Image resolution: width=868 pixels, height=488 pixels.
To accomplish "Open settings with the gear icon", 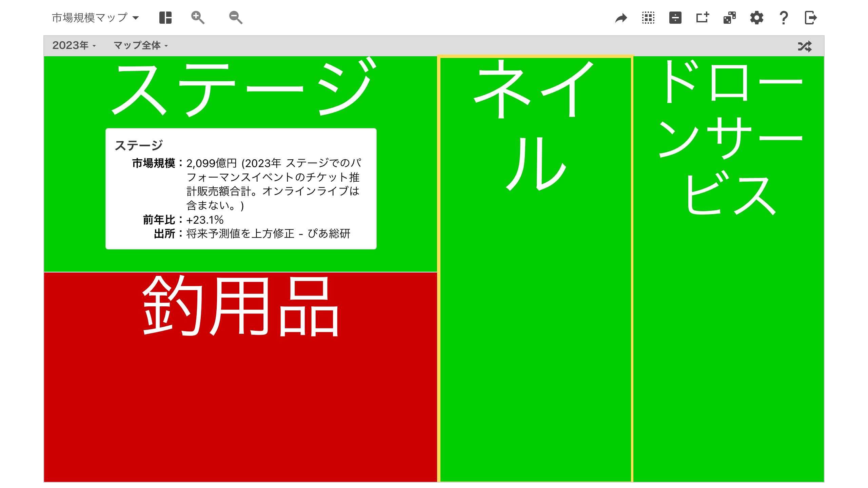I will click(757, 18).
